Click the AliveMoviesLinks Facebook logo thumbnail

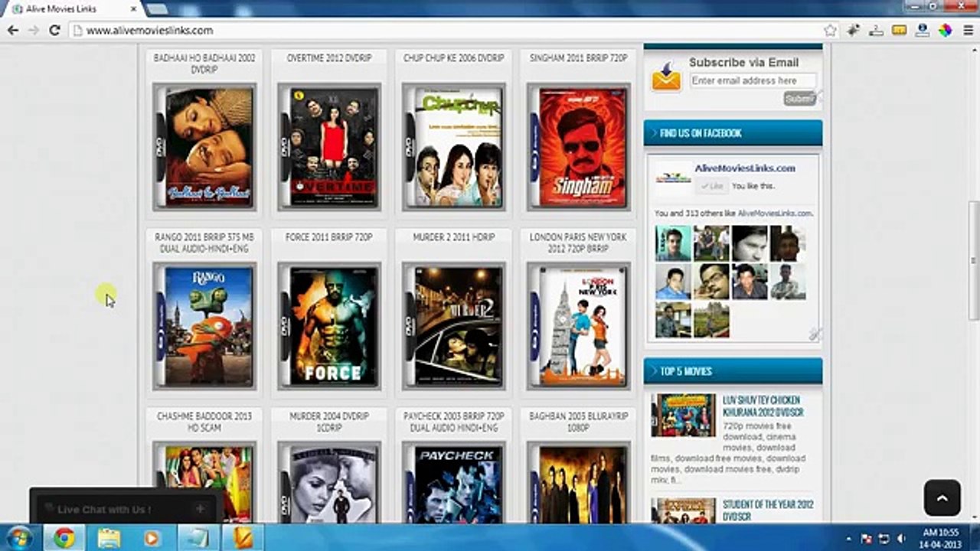673,178
